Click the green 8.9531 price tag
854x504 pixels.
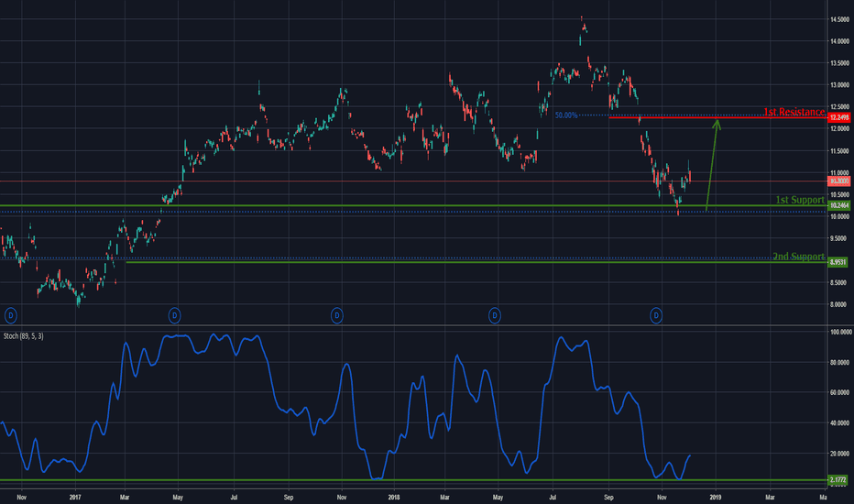pyautogui.click(x=838, y=262)
